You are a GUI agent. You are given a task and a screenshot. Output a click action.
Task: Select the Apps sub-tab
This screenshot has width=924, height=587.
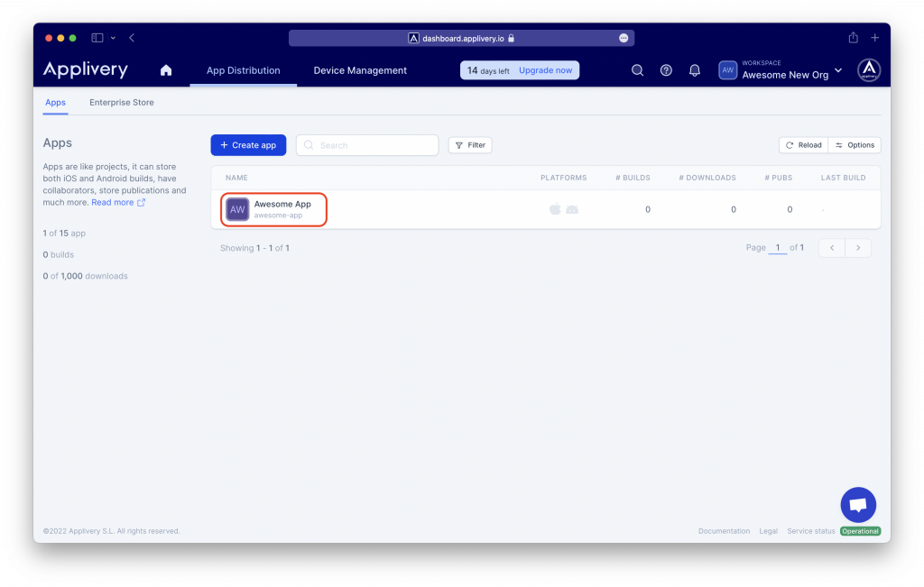[55, 103]
